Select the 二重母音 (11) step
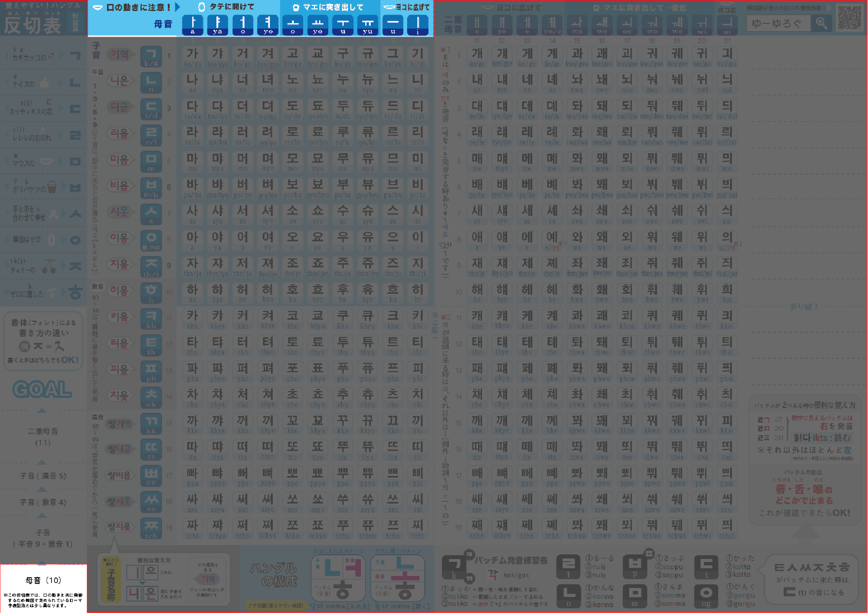This screenshot has height=613, width=868. click(43, 436)
